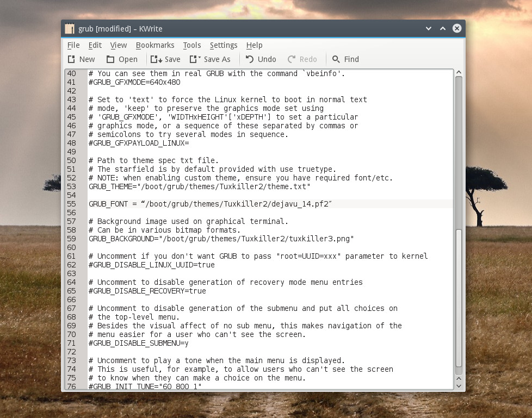
Task: Open the Settings menu
Action: pos(224,45)
